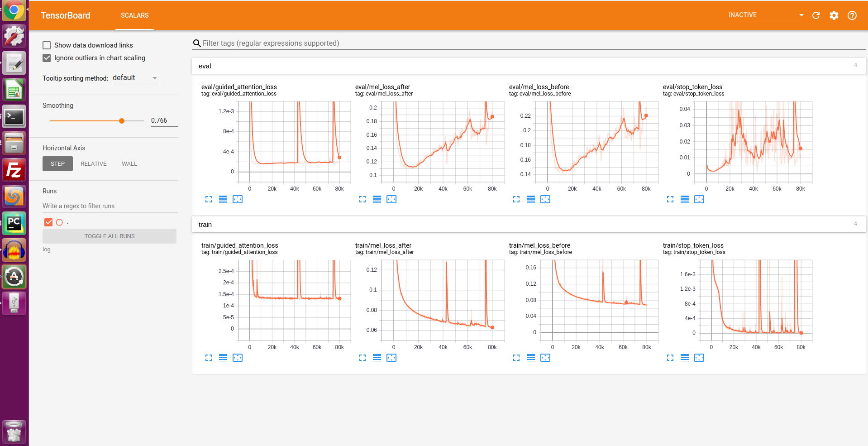The height and width of the screenshot is (446, 868).
Task: Enable Show data download links
Action: [x=47, y=45]
